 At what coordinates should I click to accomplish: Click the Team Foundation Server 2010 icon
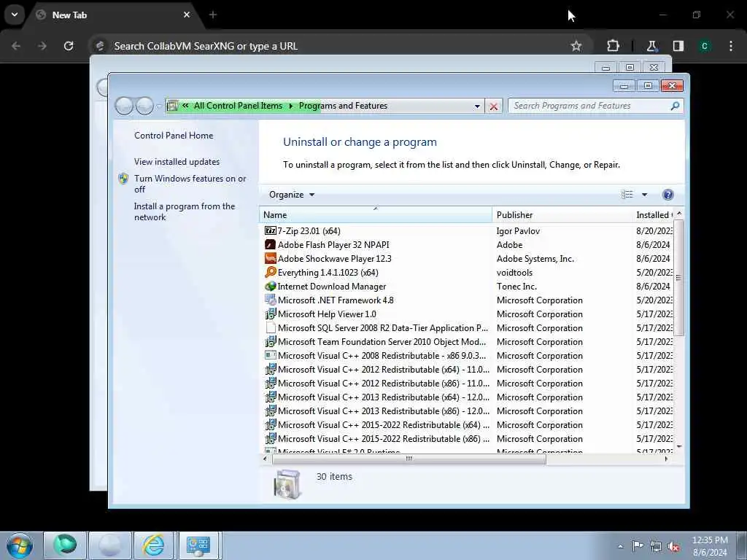click(x=270, y=341)
